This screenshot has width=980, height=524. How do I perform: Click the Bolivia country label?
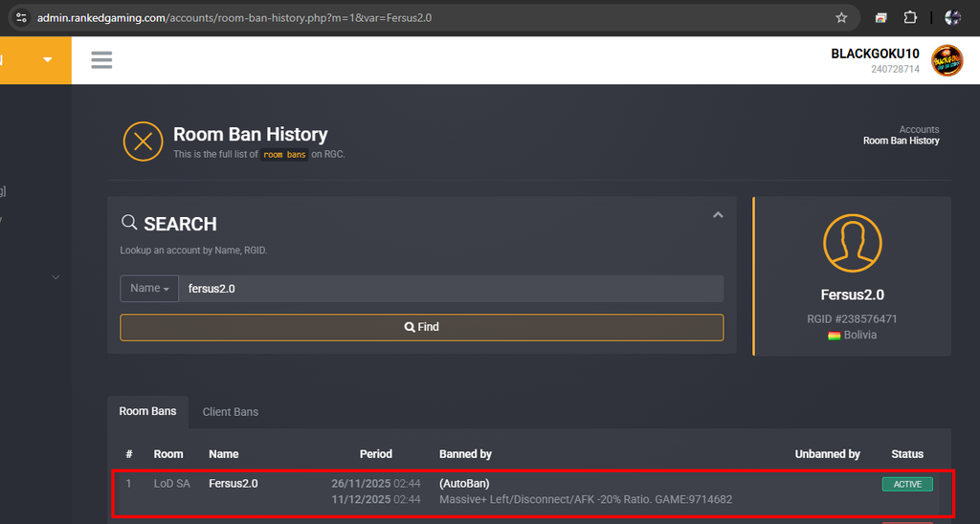click(x=860, y=336)
